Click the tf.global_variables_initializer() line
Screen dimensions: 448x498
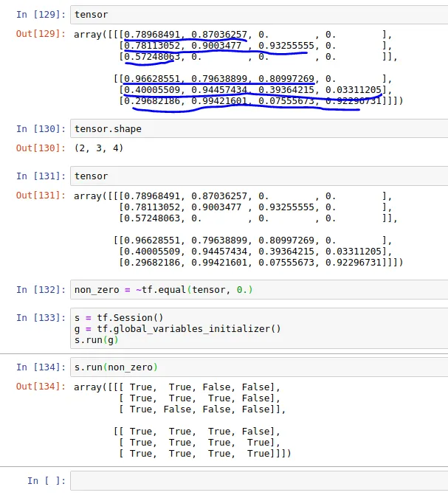click(x=178, y=329)
